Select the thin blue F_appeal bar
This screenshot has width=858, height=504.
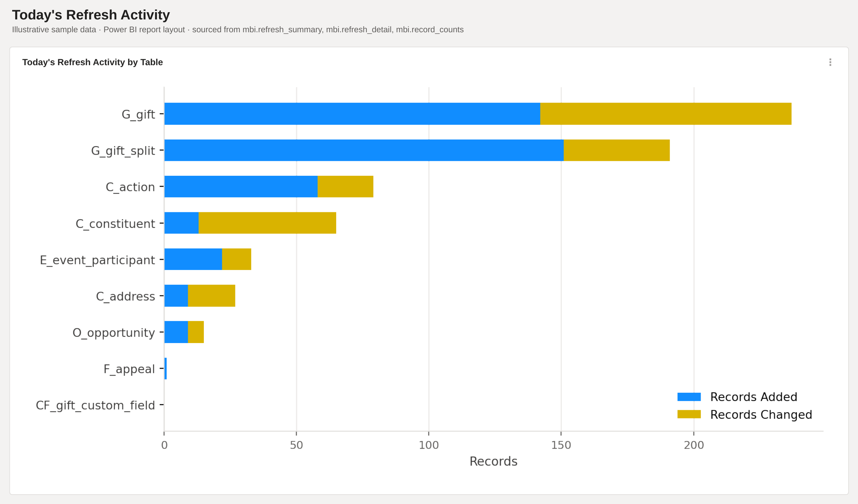(x=166, y=368)
